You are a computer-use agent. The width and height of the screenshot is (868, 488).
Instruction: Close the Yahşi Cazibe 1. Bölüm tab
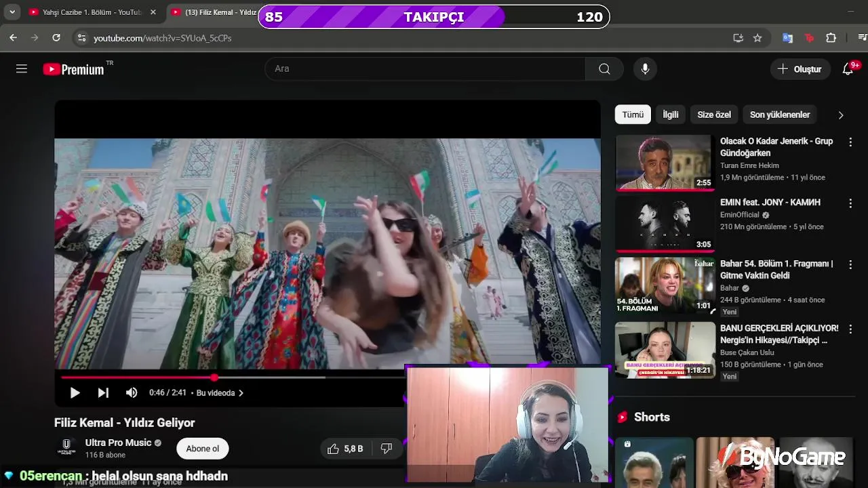coord(153,12)
